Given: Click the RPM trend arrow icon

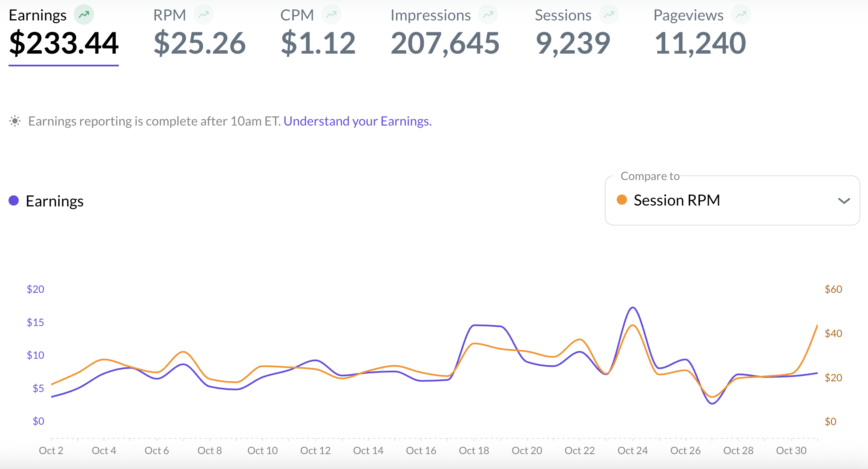Looking at the screenshot, I should [204, 15].
